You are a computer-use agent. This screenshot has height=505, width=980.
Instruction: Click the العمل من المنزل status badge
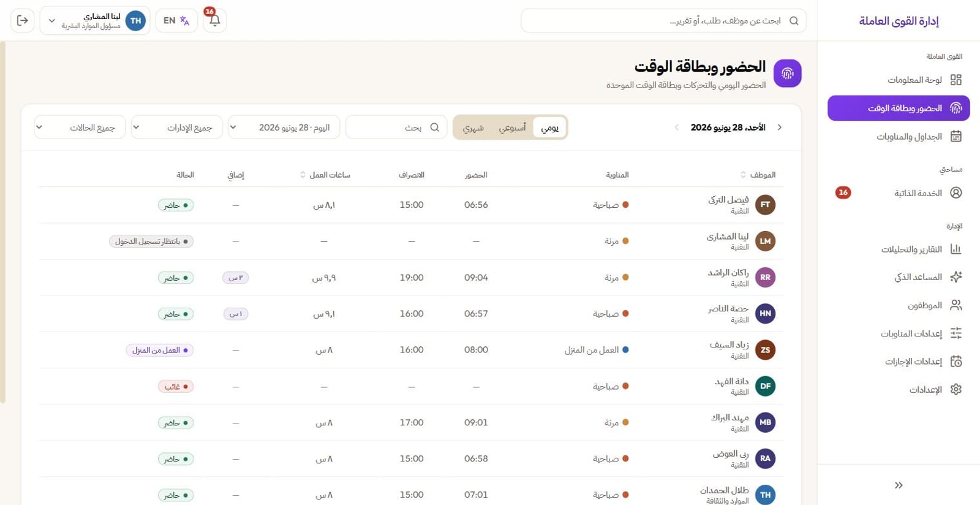[160, 351]
